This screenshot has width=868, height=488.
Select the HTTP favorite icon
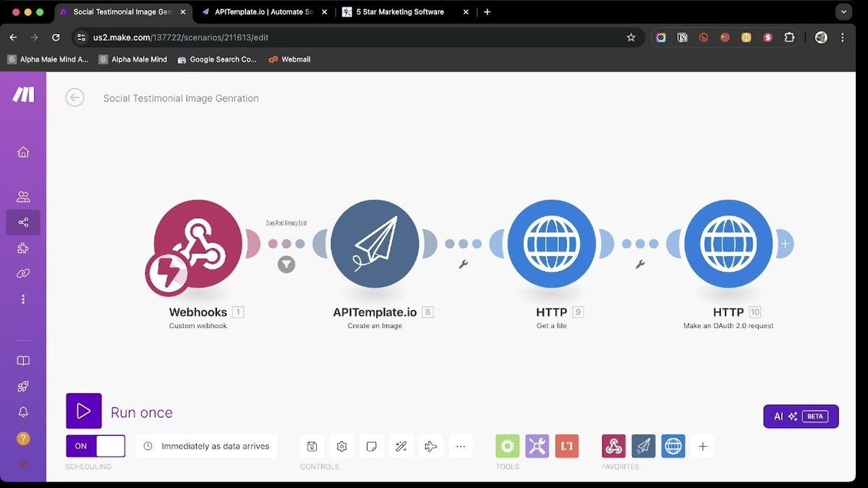tap(673, 447)
